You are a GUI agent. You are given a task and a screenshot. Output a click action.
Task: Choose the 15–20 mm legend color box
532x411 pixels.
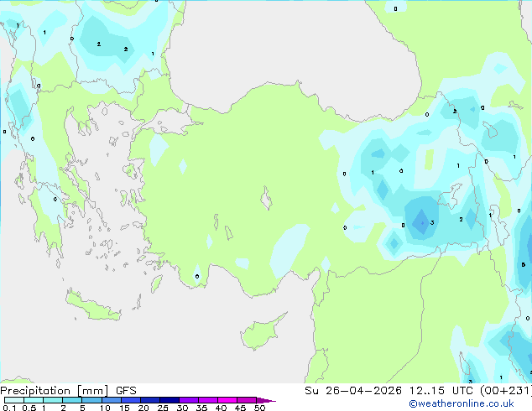point(130,400)
